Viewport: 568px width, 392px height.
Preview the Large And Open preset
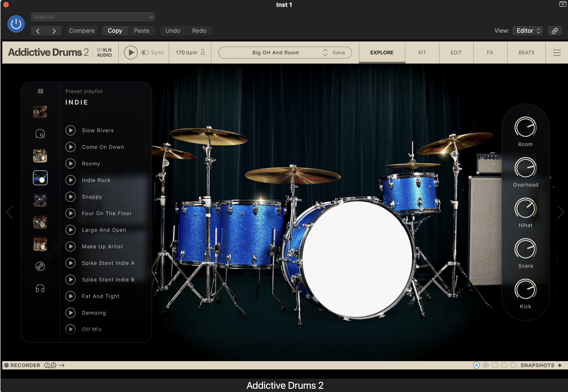tap(70, 230)
